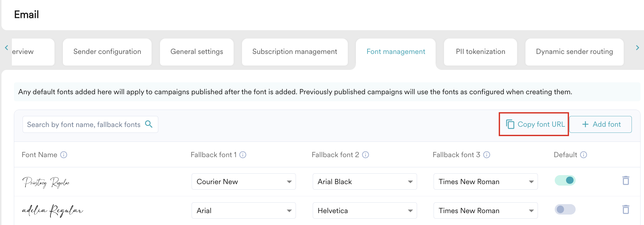
Task: Enable default toggle for adelia Regular
Action: [565, 209]
